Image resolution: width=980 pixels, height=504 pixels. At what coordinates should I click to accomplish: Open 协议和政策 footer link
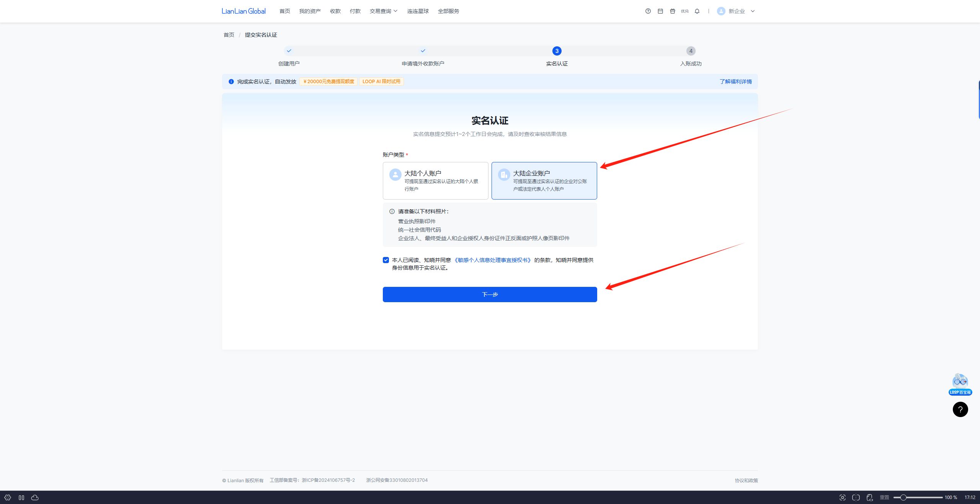[x=746, y=480]
